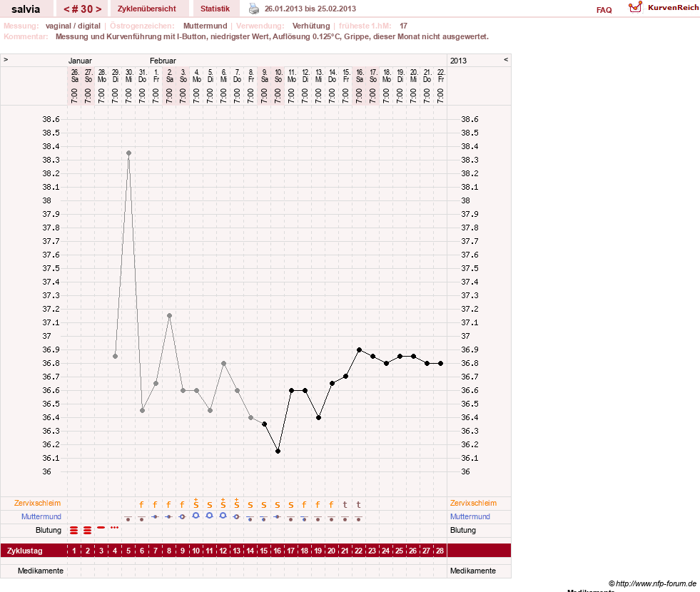Click the spotting dots on cycle day 4
The image size is (700, 592).
coord(115,528)
